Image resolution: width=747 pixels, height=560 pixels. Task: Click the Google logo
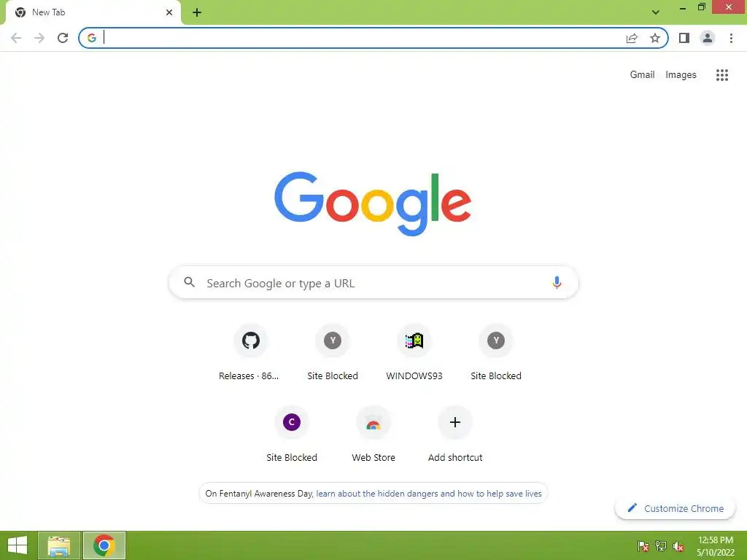click(x=373, y=204)
